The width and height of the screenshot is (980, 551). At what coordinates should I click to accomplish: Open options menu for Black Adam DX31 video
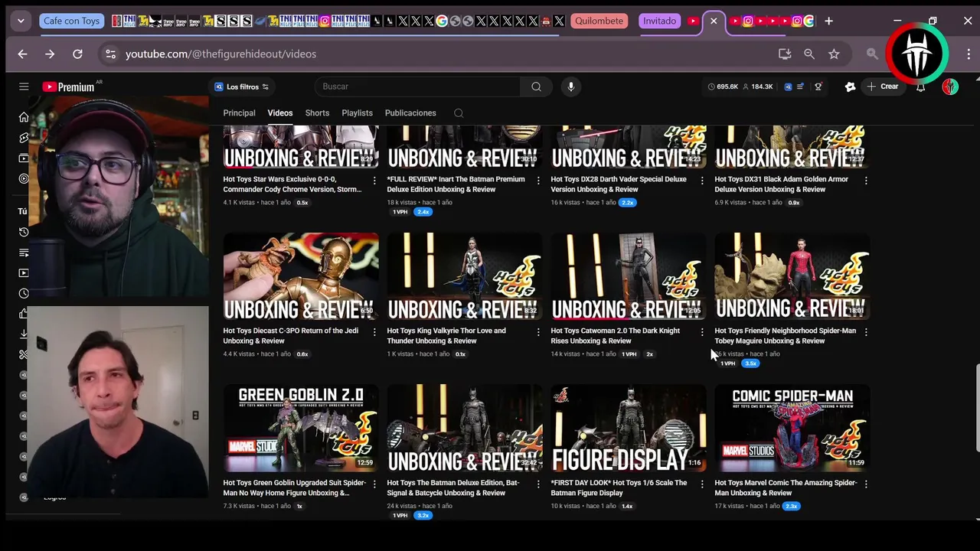[x=866, y=181]
